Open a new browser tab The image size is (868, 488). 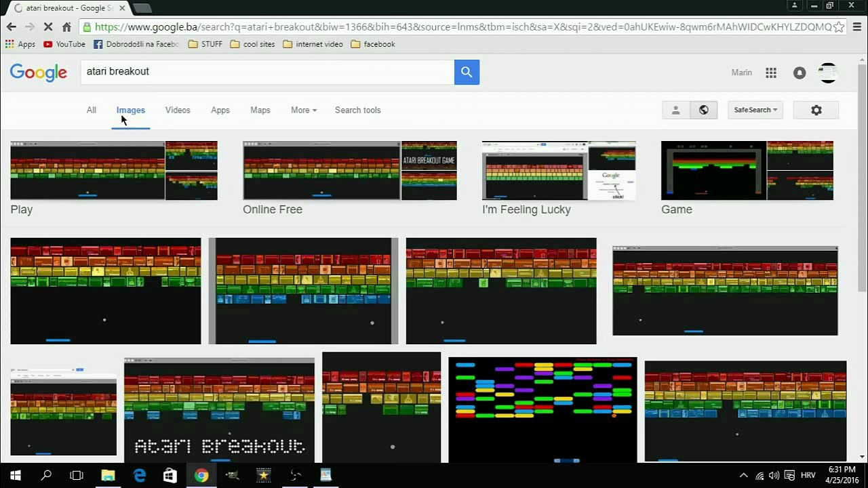pos(142,8)
